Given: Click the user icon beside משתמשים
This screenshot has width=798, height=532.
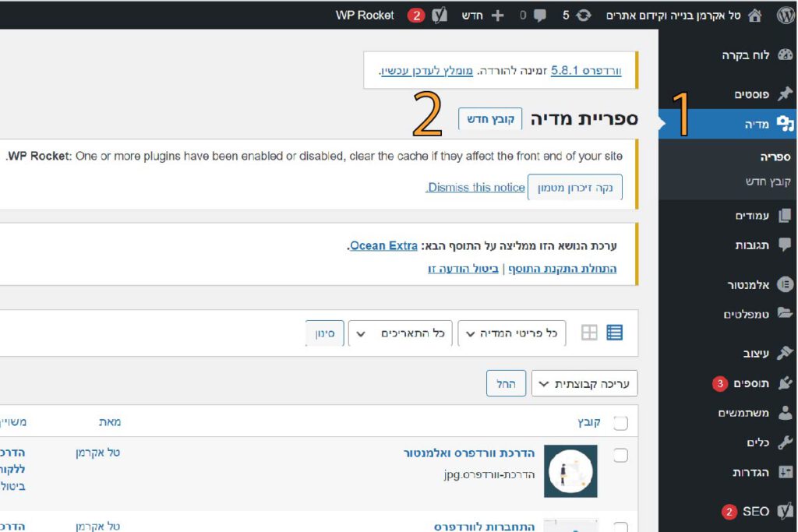Looking at the screenshot, I should [x=786, y=413].
